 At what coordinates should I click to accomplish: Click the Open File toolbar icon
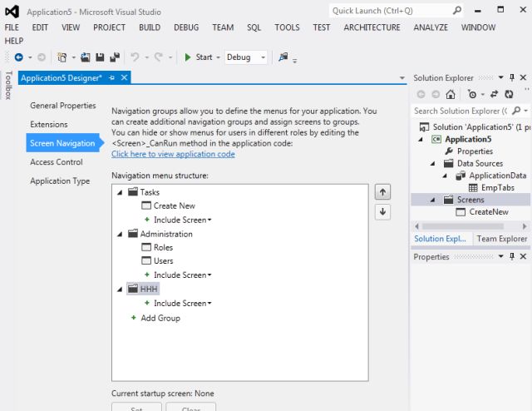pos(86,57)
